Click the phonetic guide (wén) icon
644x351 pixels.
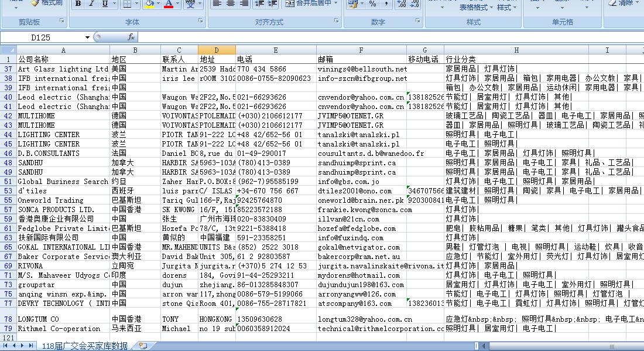coord(190,4)
